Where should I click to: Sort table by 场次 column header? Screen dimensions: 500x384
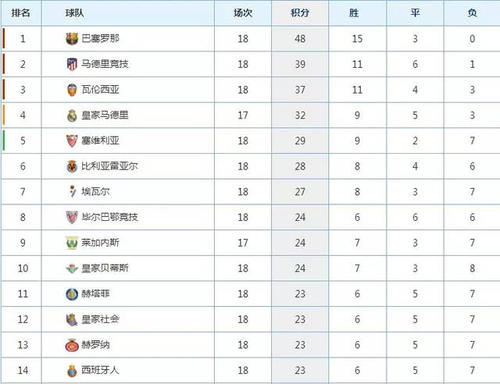point(243,13)
